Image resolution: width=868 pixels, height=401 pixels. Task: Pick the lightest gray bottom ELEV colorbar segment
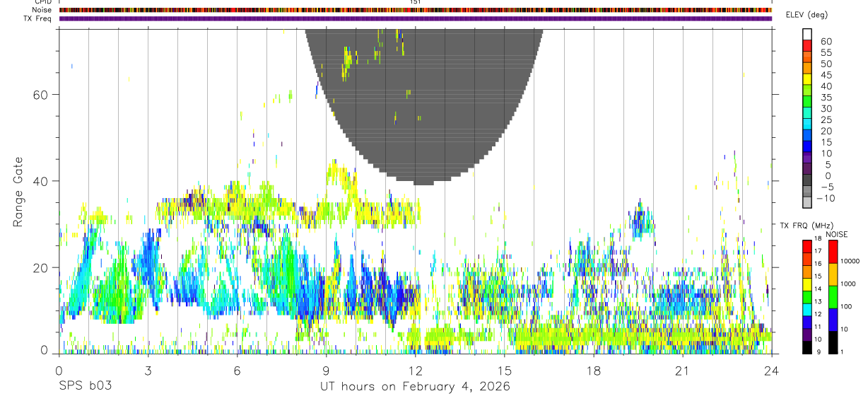click(807, 202)
